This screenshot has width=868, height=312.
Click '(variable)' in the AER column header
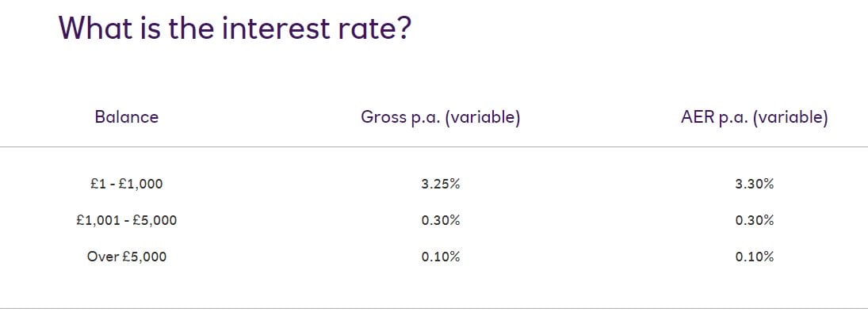click(x=790, y=118)
